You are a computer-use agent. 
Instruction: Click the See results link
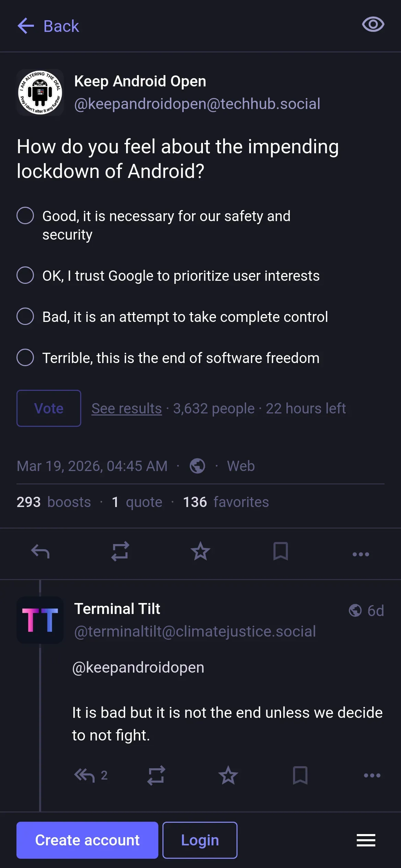(126, 408)
